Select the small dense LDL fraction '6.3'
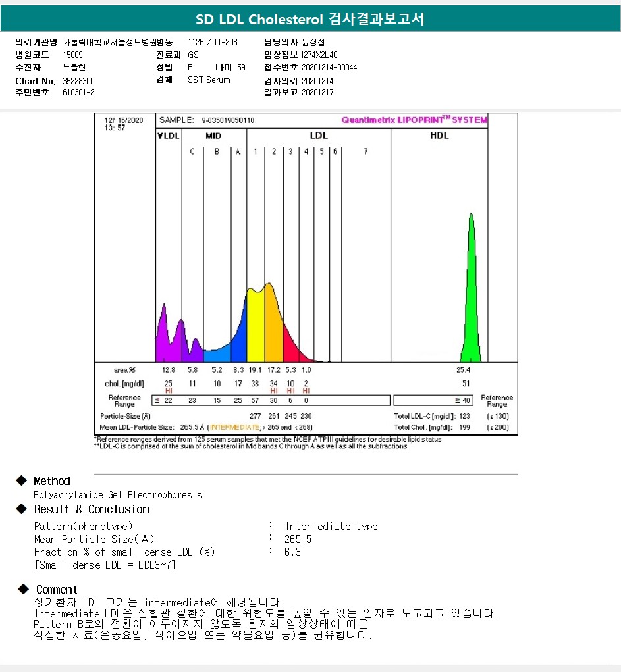 pyautogui.click(x=292, y=552)
